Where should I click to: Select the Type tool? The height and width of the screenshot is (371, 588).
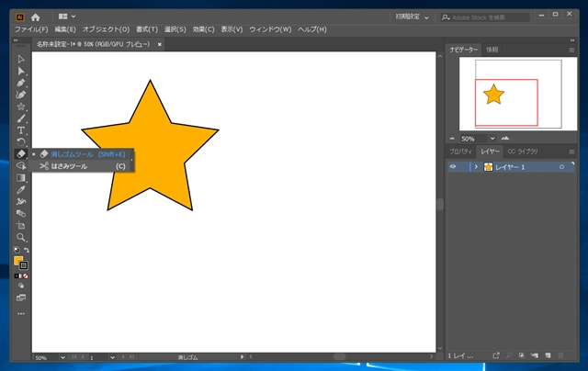pos(21,130)
